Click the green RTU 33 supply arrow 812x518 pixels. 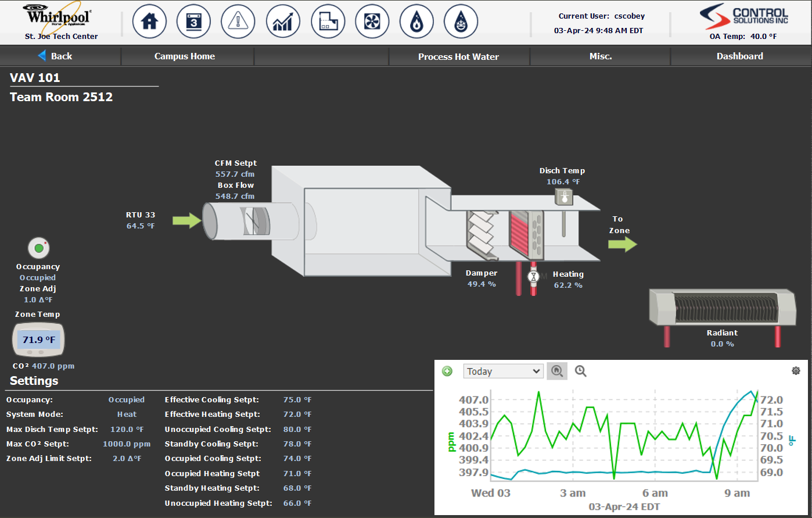coord(187,220)
